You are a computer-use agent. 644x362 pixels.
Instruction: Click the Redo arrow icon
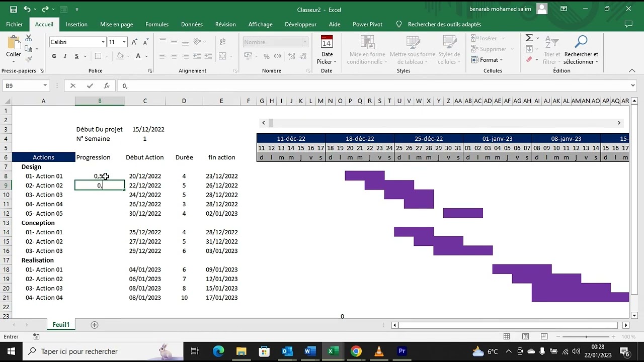pyautogui.click(x=45, y=9)
